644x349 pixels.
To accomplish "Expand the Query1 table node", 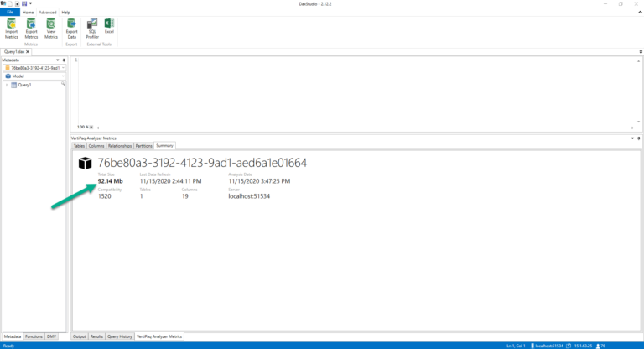I will (x=7, y=85).
